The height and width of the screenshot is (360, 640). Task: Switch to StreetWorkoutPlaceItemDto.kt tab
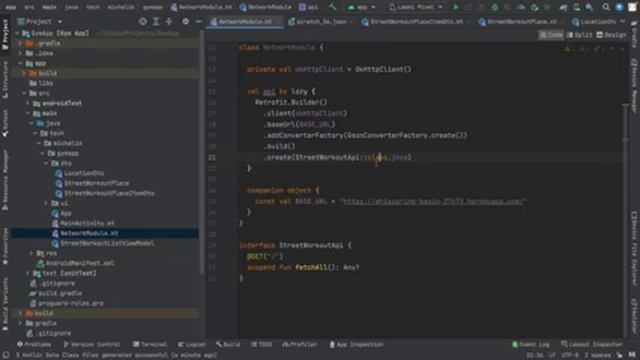pyautogui.click(x=416, y=21)
